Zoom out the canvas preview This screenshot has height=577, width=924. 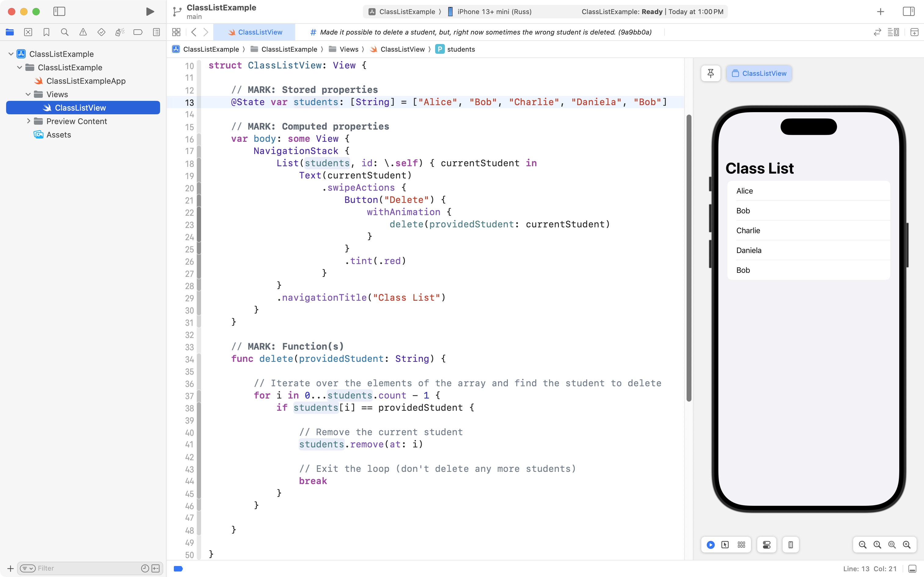point(862,545)
